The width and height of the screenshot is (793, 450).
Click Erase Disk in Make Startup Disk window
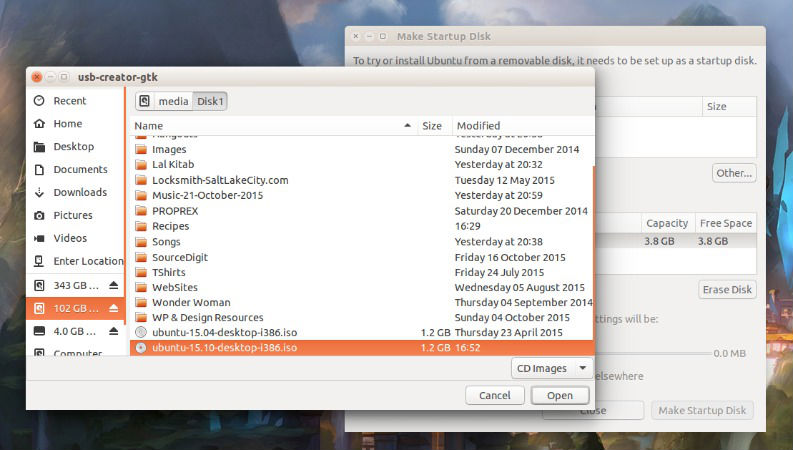(x=727, y=289)
